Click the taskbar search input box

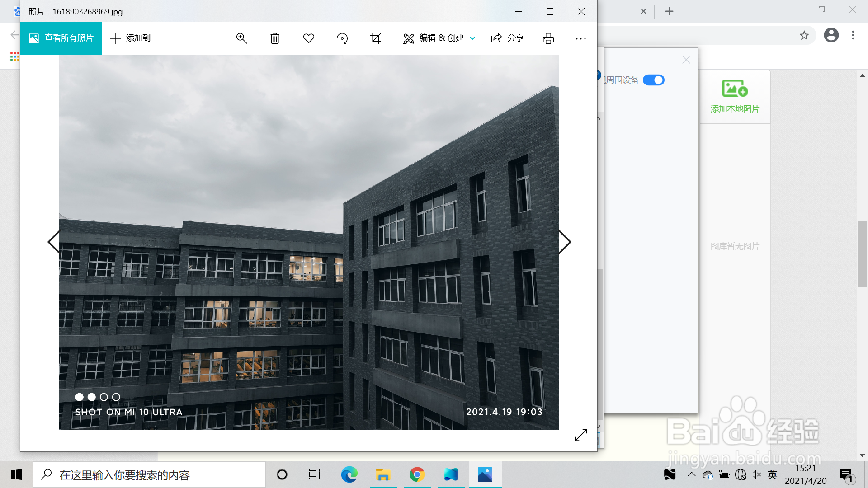click(149, 474)
